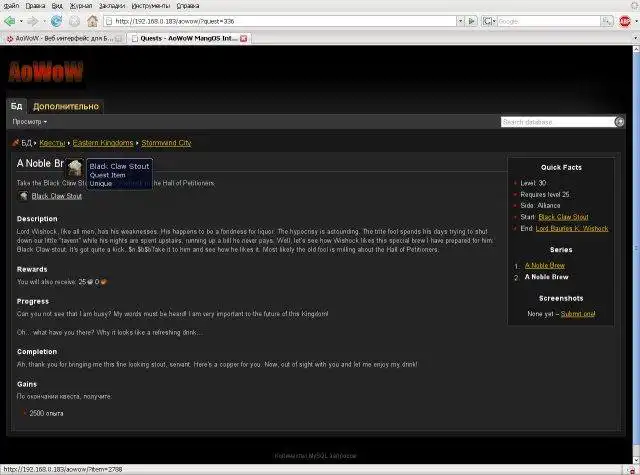640x475 pixels.
Task: Reload the page with the refresh icon
Action: pos(56,21)
